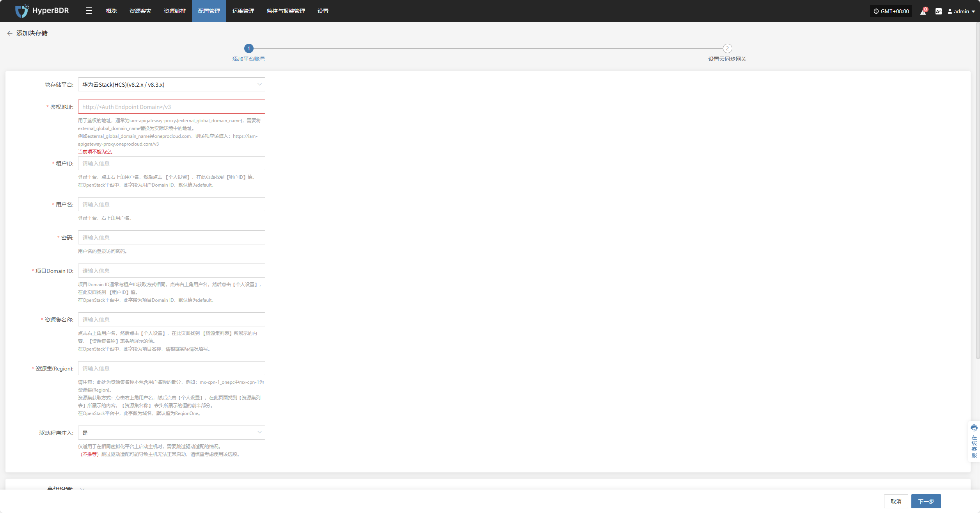Click the HyperBDR shield logo
Screen dimensions: 980x513
(22, 11)
